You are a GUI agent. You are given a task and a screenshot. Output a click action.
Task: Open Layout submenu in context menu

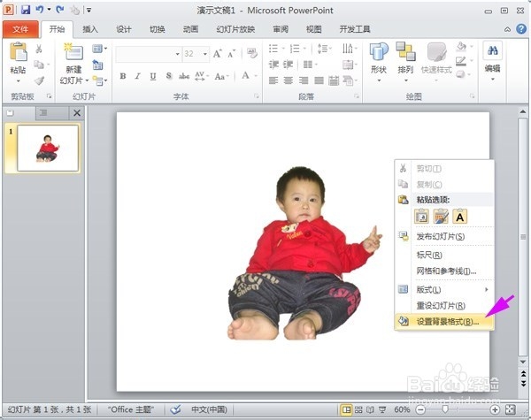[444, 290]
